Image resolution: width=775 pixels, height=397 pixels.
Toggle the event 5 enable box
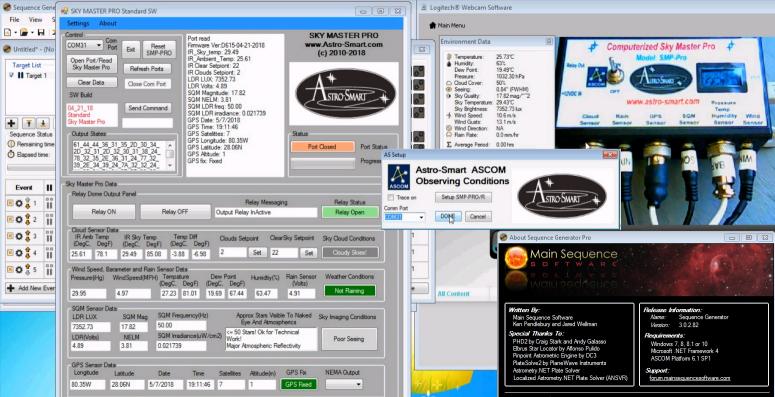pos(10,270)
